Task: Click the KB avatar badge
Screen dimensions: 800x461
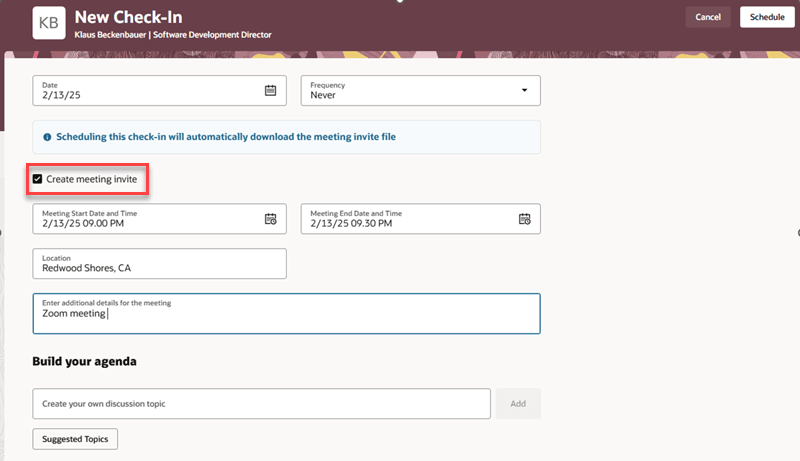Action: coord(49,23)
